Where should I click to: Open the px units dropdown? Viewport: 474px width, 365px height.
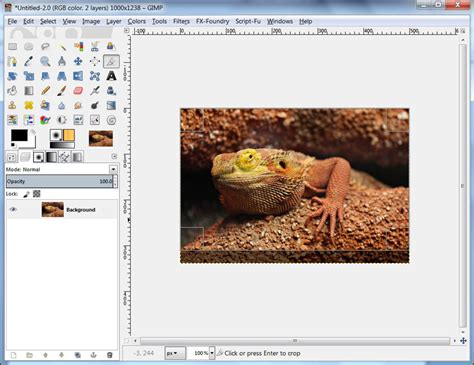pyautogui.click(x=175, y=353)
